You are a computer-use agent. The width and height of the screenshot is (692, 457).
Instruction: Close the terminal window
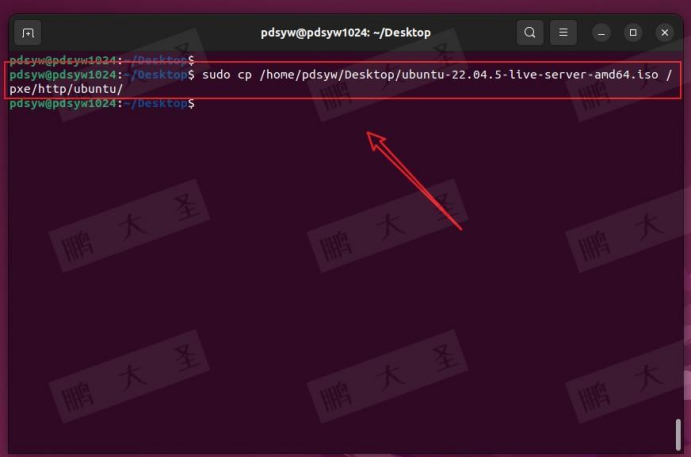665,33
